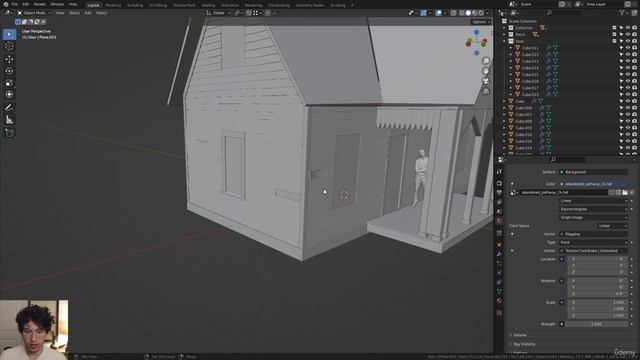Click the Texture Coordinate Generated button

pyautogui.click(x=593, y=251)
